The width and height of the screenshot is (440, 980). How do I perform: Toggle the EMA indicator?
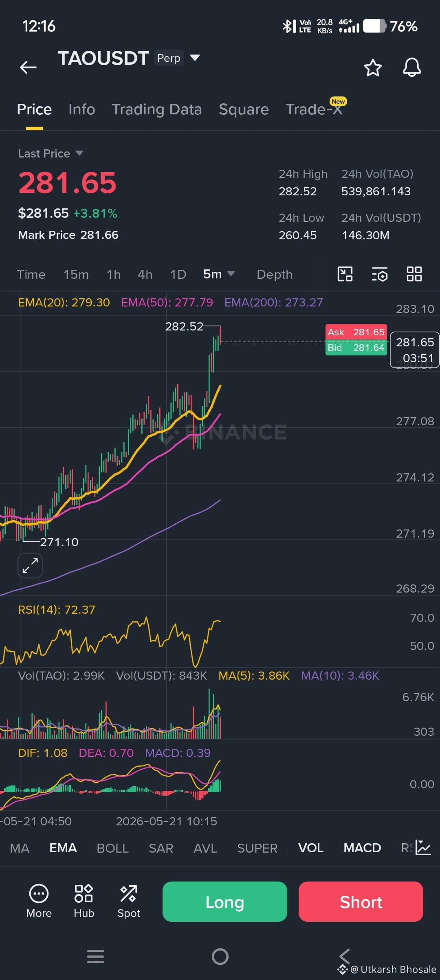coord(63,848)
